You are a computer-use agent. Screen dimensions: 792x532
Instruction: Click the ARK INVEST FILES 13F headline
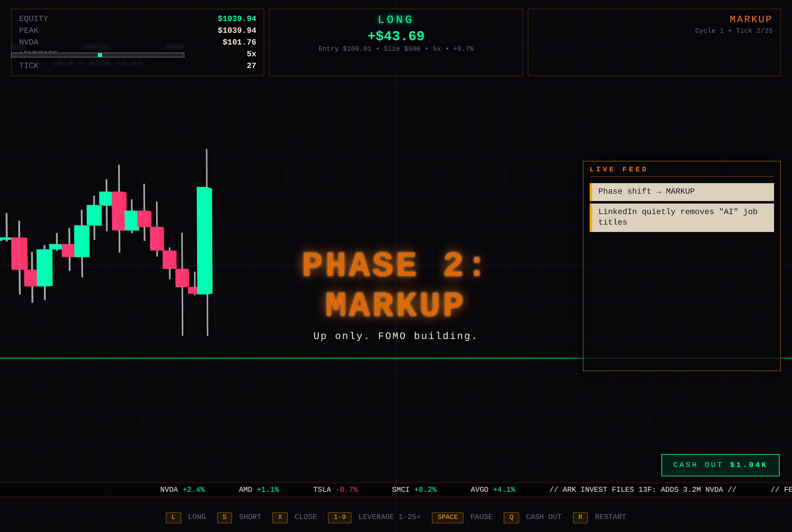click(643, 490)
